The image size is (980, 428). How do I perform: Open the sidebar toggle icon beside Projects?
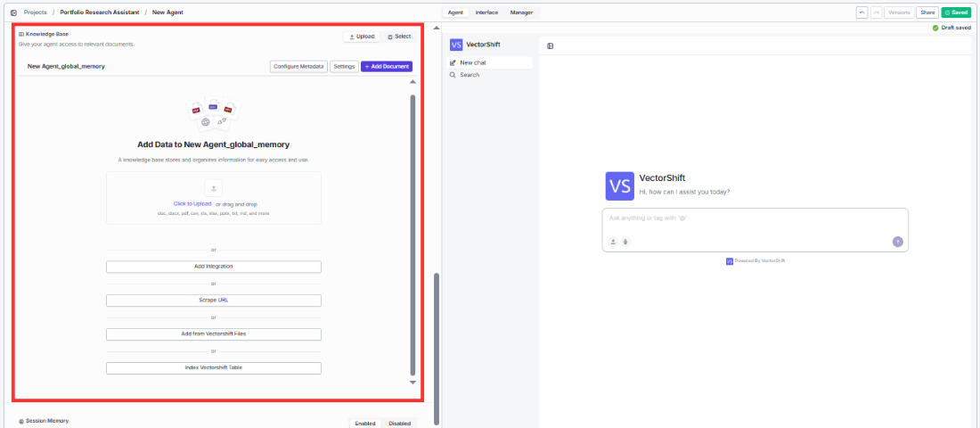13,12
